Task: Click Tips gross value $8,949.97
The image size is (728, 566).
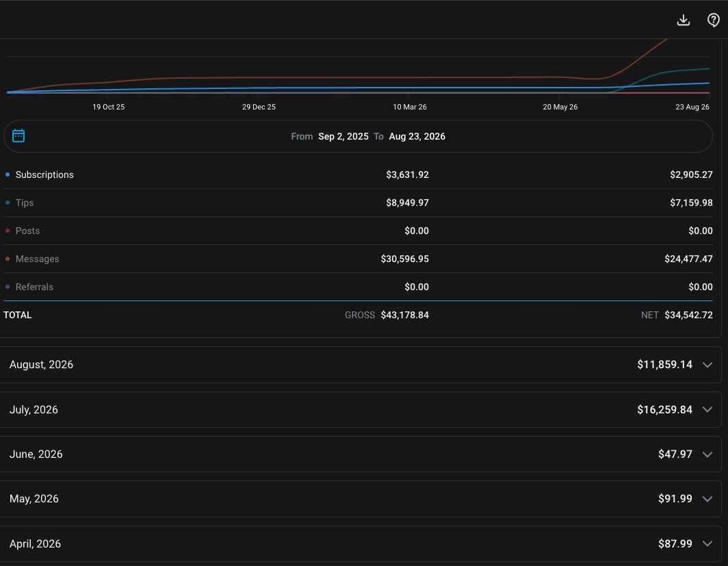Action: [407, 203]
